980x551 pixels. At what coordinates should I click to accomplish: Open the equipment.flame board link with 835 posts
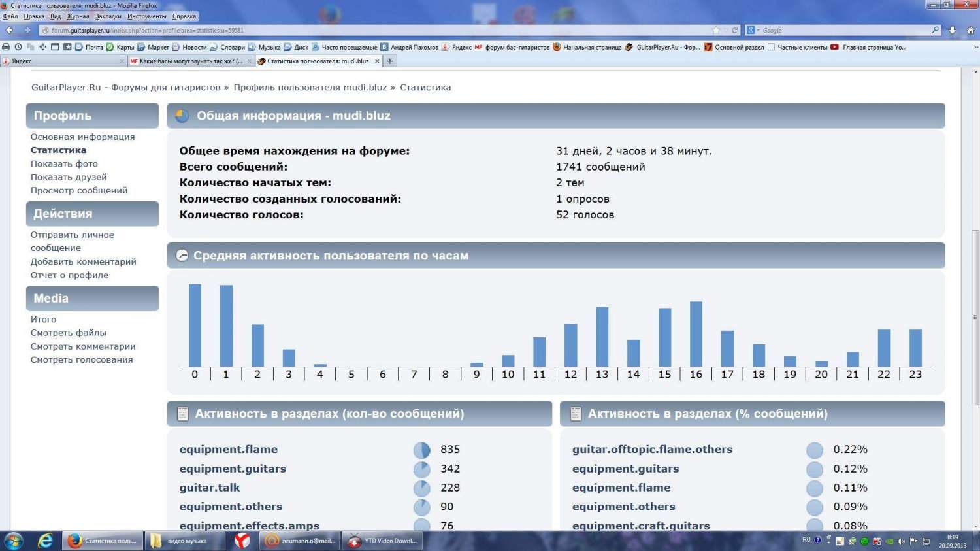(x=229, y=450)
